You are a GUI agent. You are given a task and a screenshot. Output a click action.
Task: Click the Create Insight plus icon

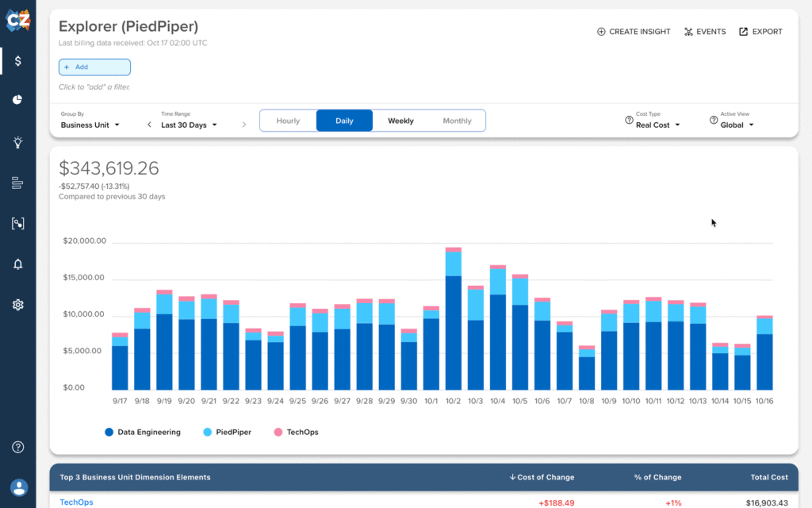point(601,32)
